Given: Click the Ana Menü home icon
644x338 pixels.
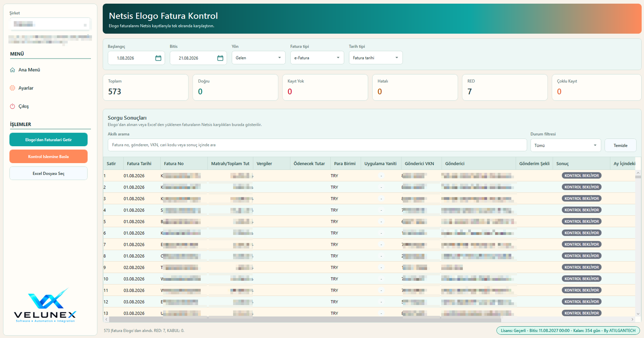Looking at the screenshot, I should pyautogui.click(x=12, y=70).
